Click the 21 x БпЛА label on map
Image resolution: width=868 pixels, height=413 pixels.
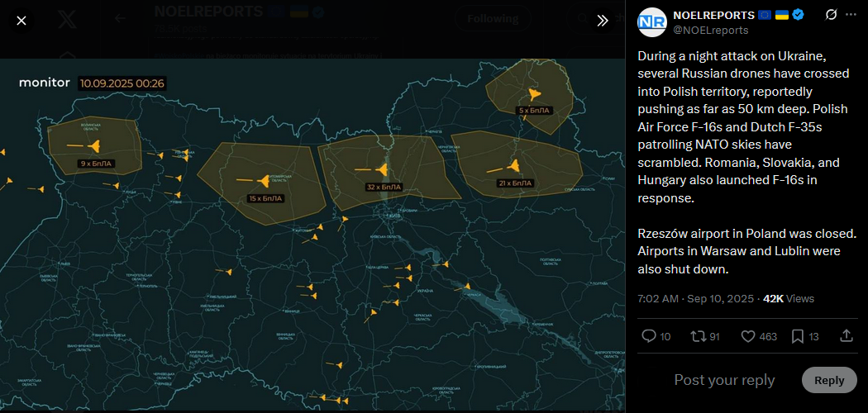[x=515, y=183]
